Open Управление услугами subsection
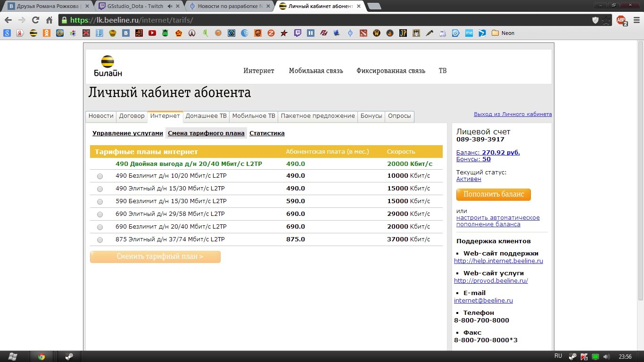Viewport: 644px width, 362px height. [128, 133]
